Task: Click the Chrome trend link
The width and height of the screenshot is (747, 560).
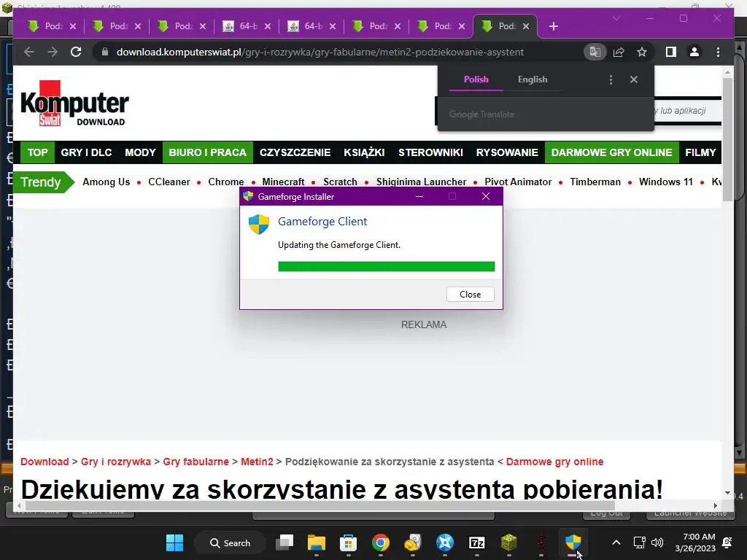Action: [226, 182]
